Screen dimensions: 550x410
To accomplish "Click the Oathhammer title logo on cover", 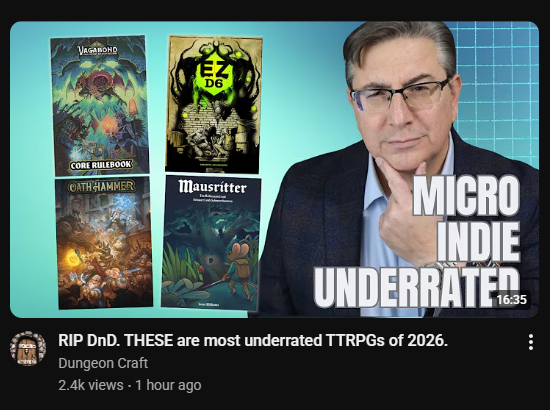I will point(101,187).
